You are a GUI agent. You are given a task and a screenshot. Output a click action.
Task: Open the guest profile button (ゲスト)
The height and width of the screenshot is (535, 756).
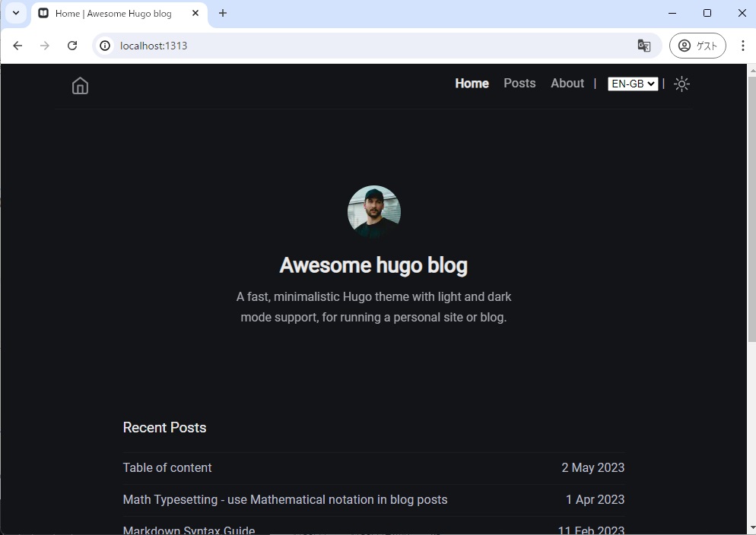pos(697,46)
